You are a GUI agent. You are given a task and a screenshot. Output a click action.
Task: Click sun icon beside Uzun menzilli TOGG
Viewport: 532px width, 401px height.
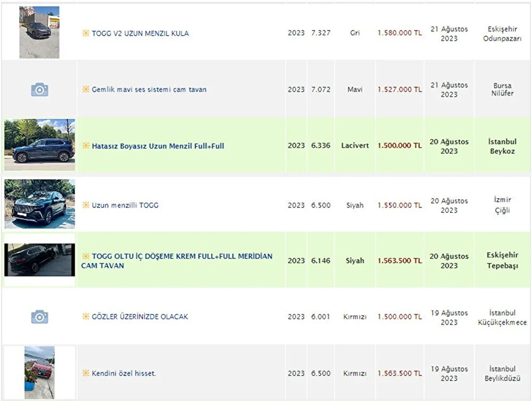pos(86,205)
